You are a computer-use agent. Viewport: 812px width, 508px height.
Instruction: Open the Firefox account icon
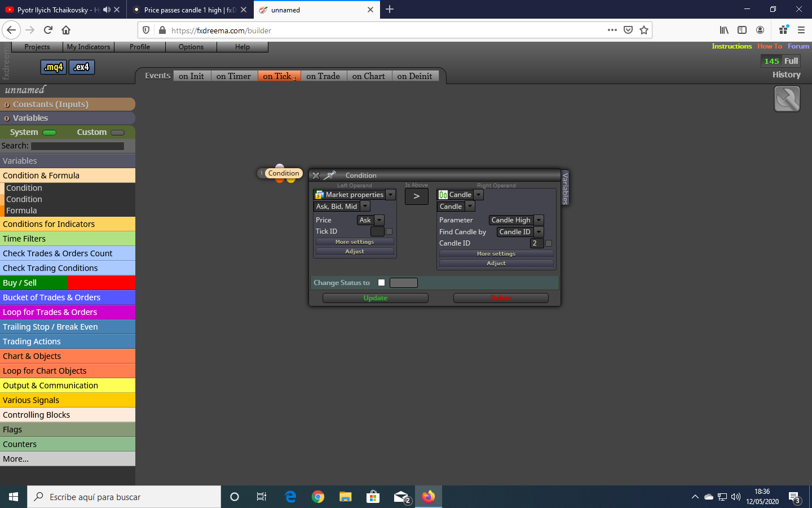(760, 30)
